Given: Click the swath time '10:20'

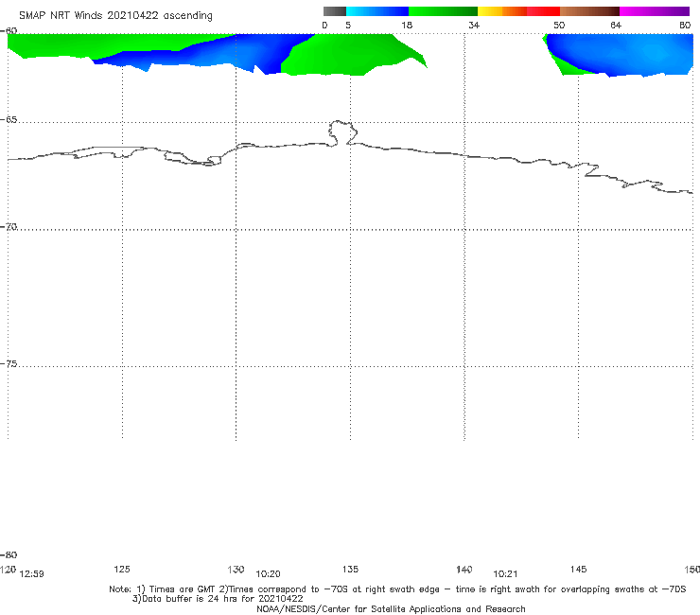Looking at the screenshot, I should [268, 574].
